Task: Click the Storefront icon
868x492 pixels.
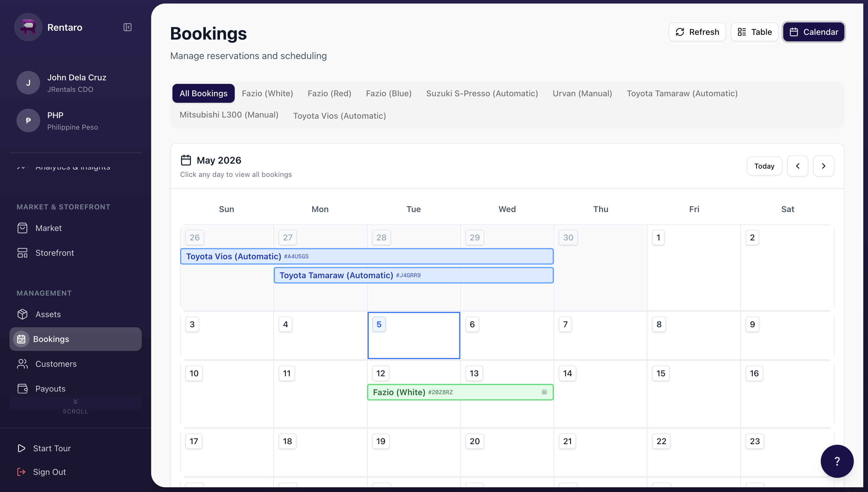Action: [x=22, y=253]
